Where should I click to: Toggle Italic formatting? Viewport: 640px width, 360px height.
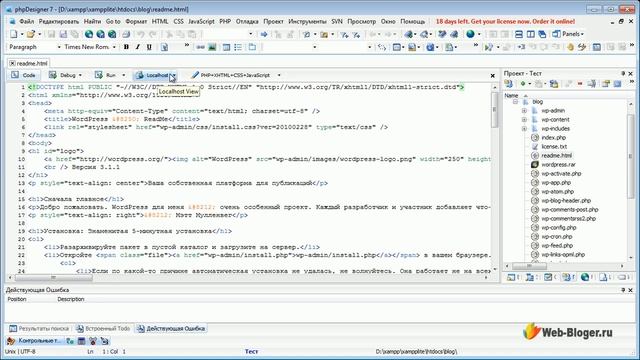(x=138, y=47)
